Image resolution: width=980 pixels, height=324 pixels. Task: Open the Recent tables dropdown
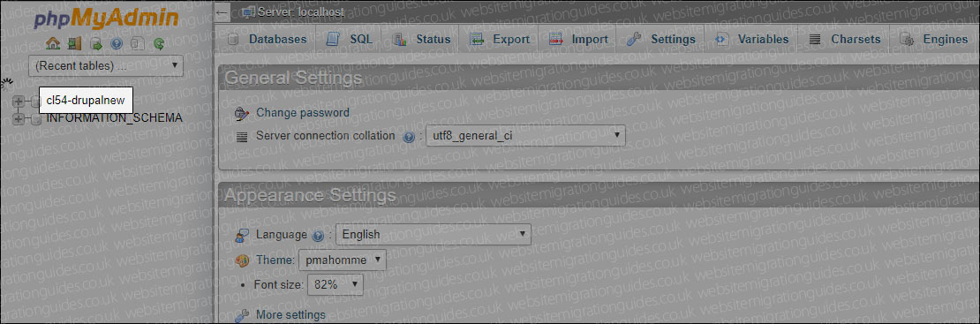[x=106, y=65]
